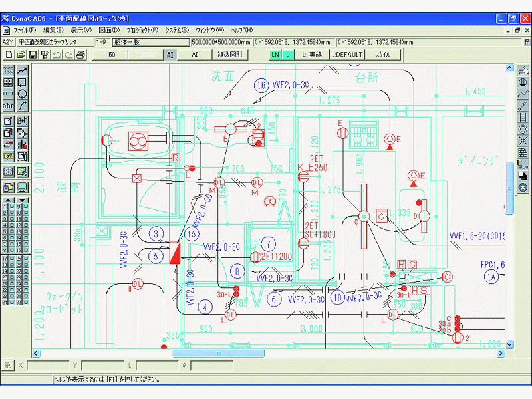Screen dimensions: 532x399
Task: Toggle the pressed AI mode button
Action: (170, 55)
